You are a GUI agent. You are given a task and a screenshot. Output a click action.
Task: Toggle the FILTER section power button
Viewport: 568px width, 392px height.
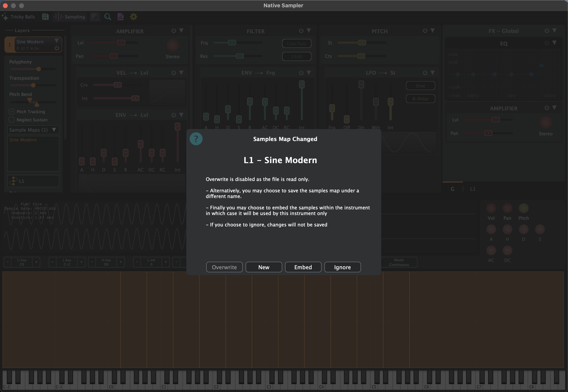(301, 31)
